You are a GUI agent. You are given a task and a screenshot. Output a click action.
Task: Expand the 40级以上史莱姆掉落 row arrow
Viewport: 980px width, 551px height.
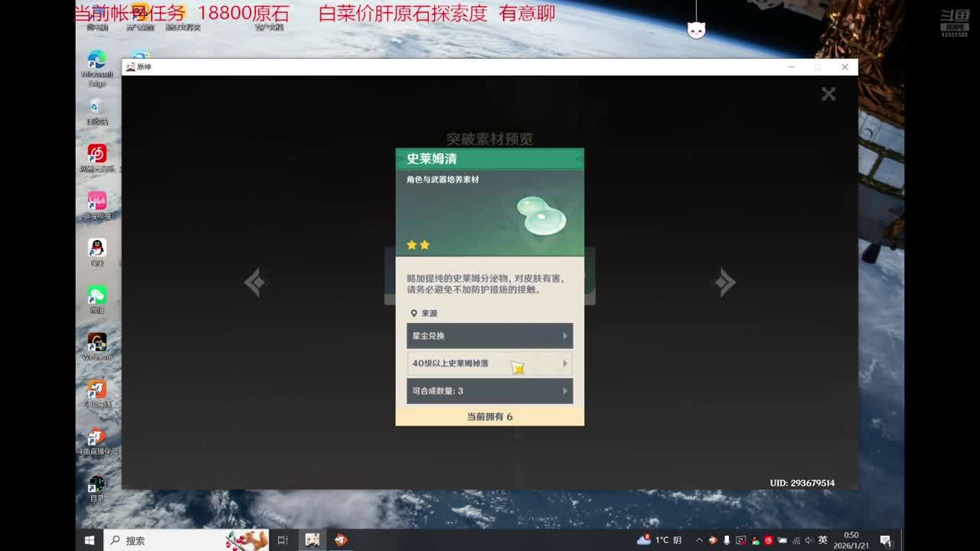click(x=565, y=364)
